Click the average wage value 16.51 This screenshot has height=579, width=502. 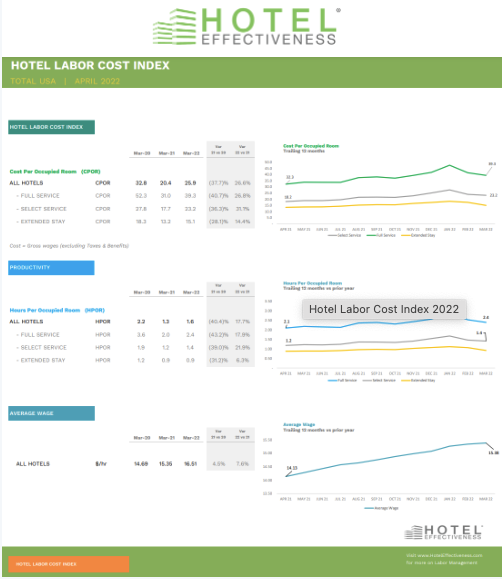190,464
